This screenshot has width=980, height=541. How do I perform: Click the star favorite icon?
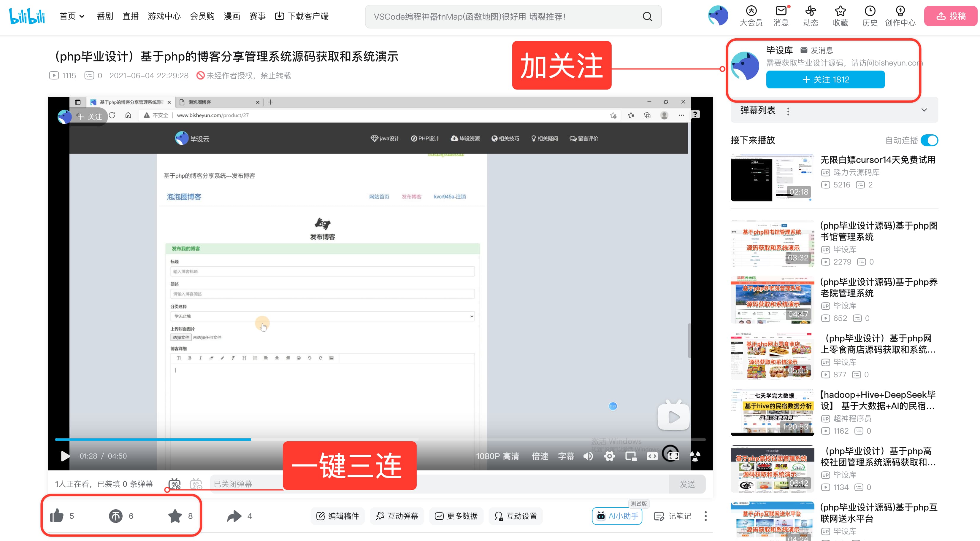click(175, 516)
